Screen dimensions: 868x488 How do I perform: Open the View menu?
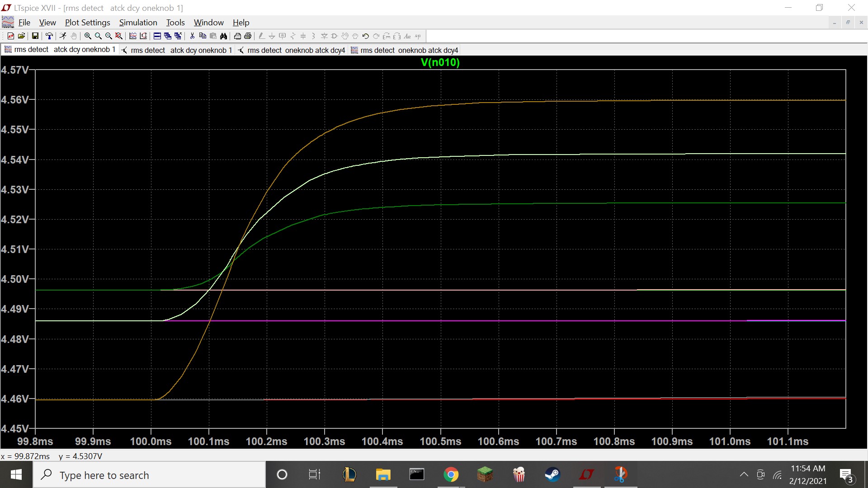[47, 23]
